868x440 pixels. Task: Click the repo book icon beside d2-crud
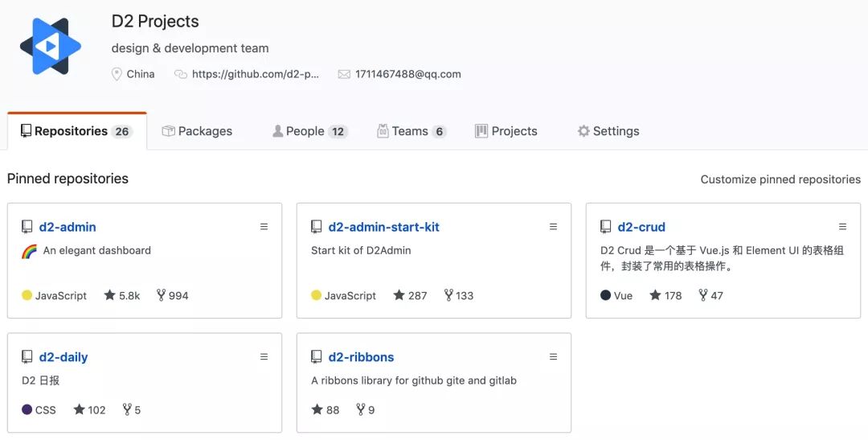click(x=606, y=227)
